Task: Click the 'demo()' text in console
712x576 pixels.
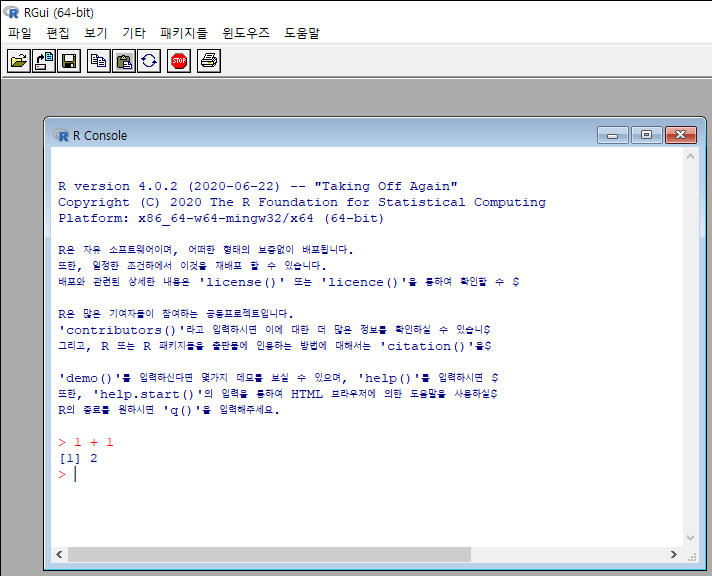Action: coord(89,378)
